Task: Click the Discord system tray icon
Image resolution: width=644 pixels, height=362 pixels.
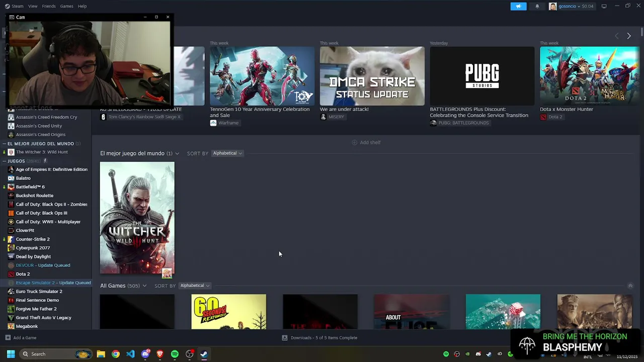Action: tap(478, 354)
